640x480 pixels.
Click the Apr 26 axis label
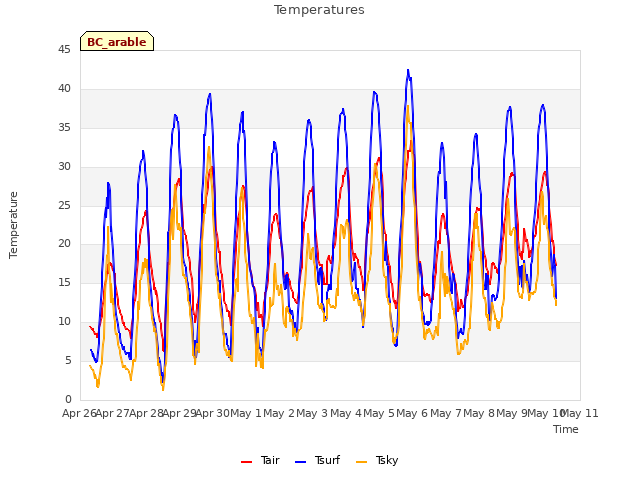(x=80, y=413)
